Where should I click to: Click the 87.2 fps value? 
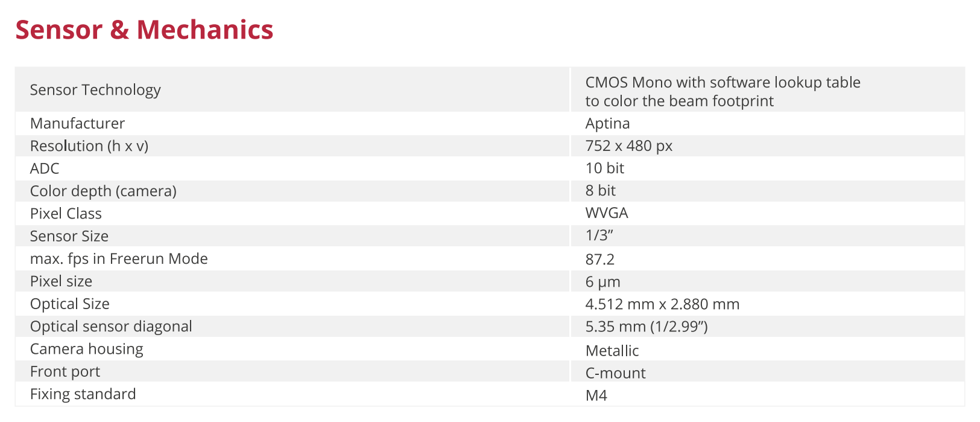pos(599,260)
